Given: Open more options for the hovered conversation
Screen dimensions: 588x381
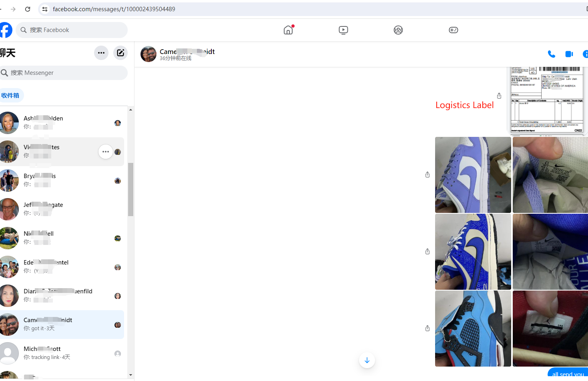Looking at the screenshot, I should click(x=106, y=152).
